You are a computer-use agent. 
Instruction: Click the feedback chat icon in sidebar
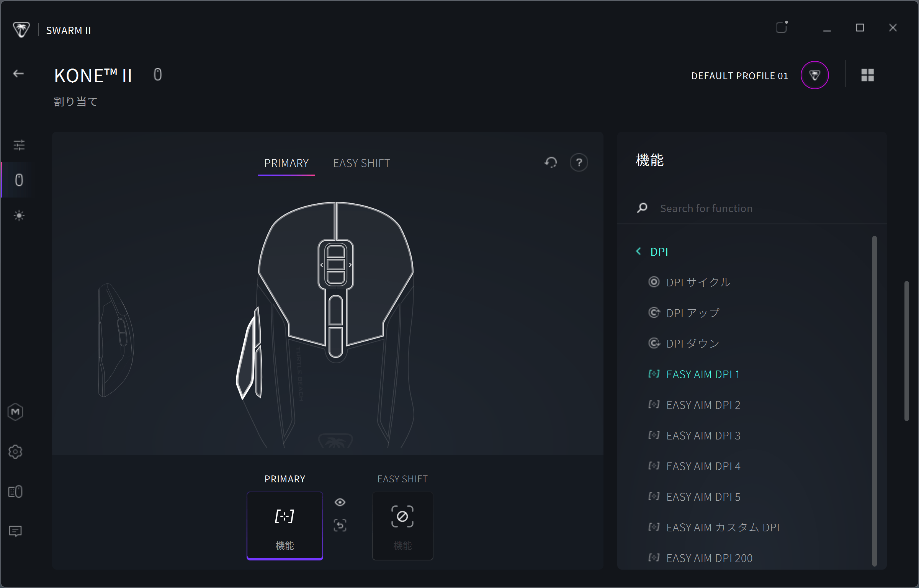click(x=15, y=531)
